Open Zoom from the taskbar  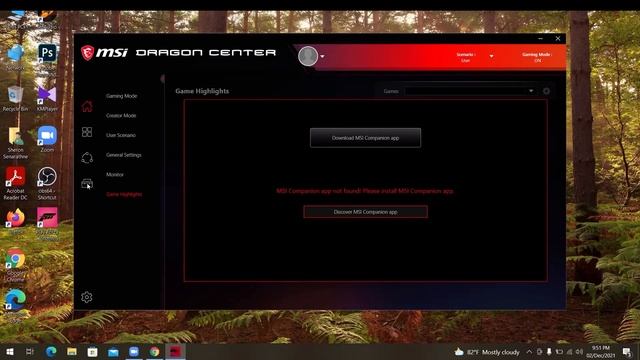pyautogui.click(x=134, y=351)
